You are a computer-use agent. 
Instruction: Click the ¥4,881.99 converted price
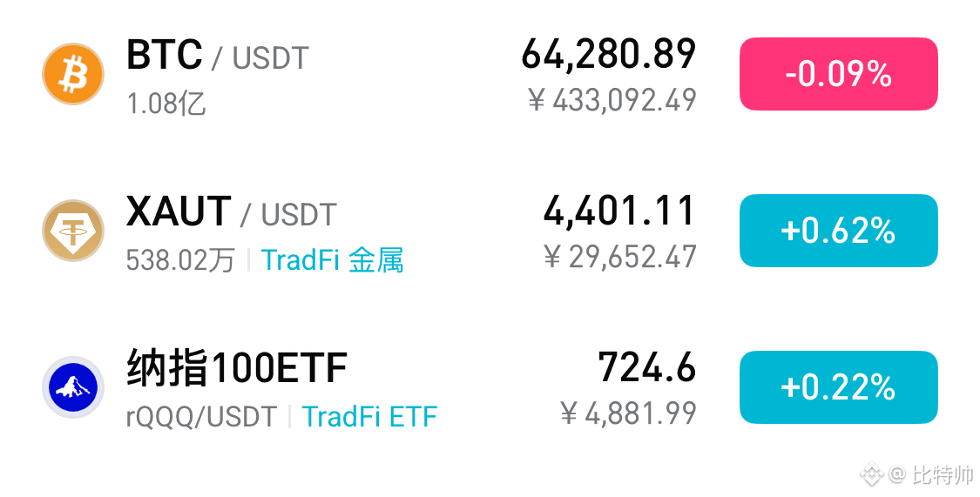click(x=628, y=413)
